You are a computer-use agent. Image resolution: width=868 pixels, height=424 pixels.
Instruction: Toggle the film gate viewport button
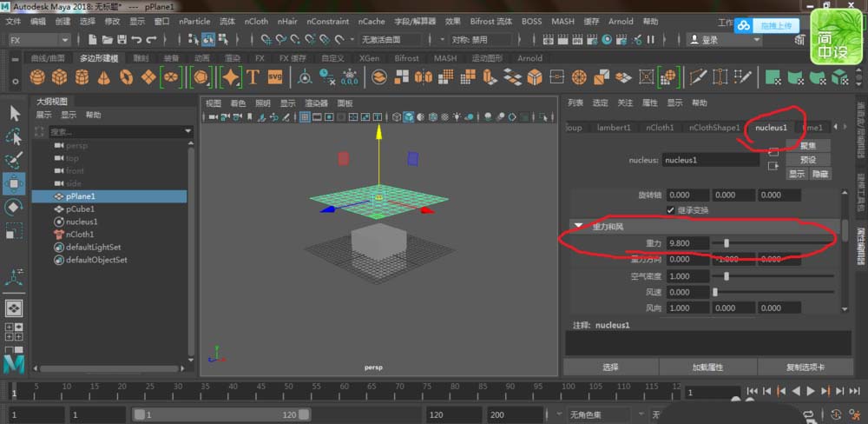point(317,117)
